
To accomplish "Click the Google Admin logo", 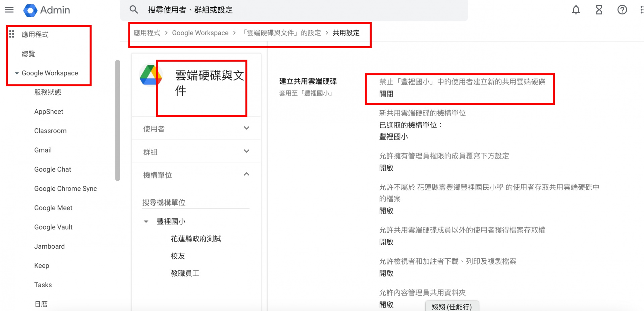I will pyautogui.click(x=30, y=10).
